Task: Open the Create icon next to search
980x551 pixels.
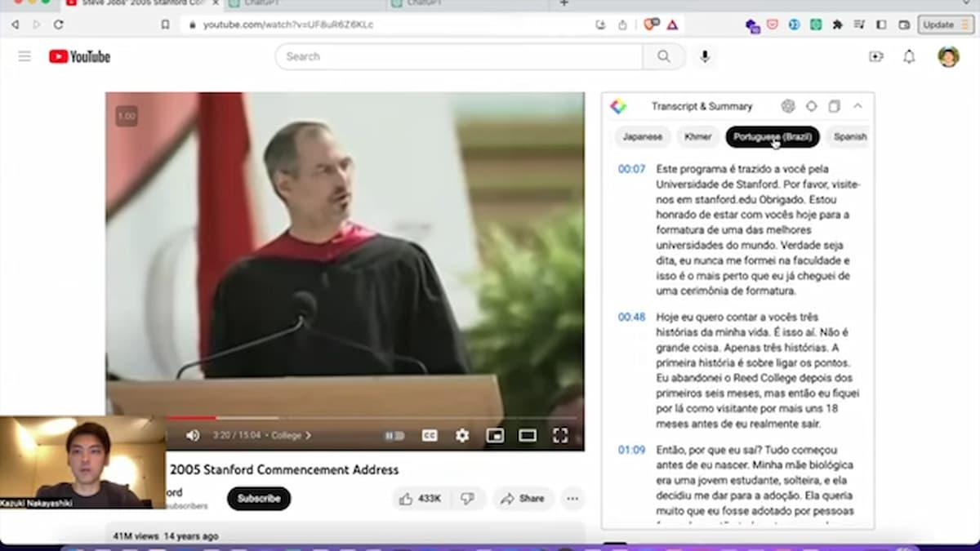Action: pyautogui.click(x=876, y=56)
